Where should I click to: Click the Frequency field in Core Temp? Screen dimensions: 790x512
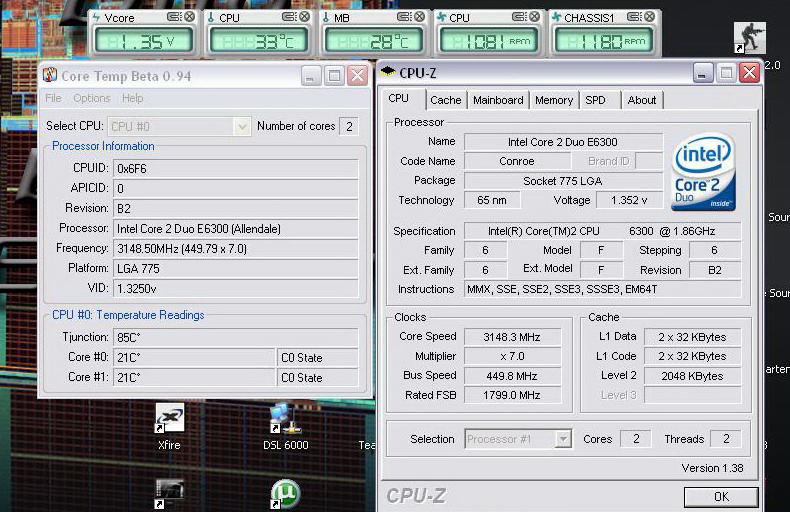pos(236,248)
